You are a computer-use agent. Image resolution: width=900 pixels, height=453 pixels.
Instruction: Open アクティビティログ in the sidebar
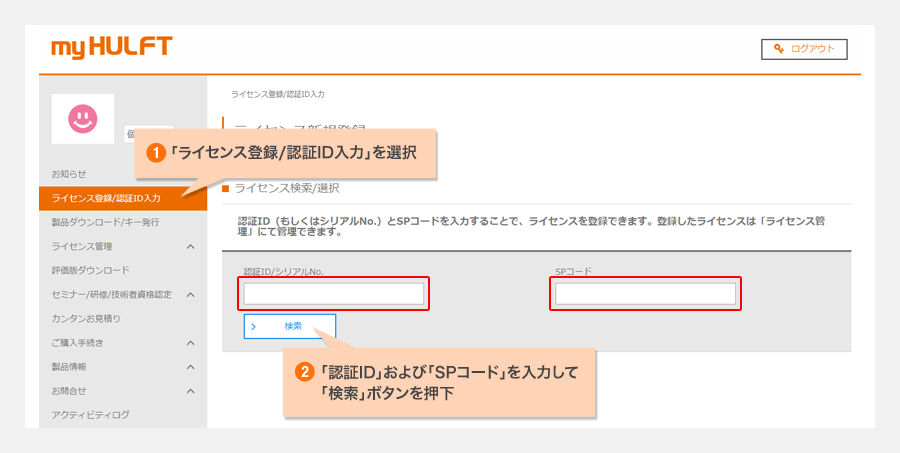pos(91,414)
